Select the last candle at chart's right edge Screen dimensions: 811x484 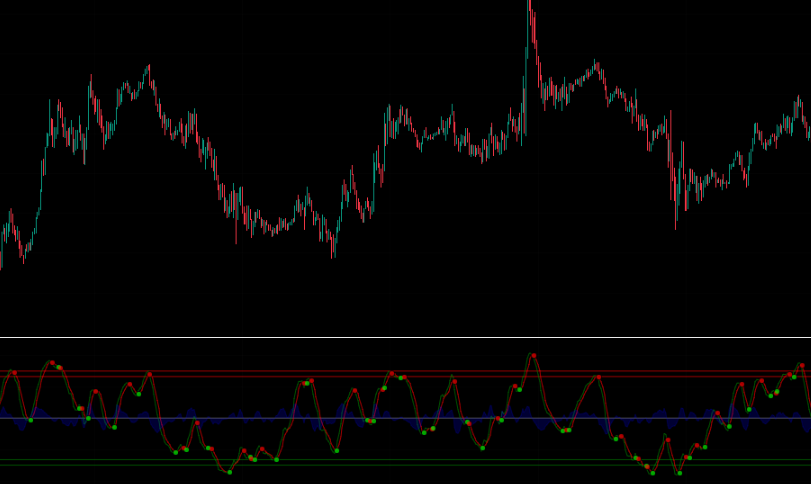point(807,128)
